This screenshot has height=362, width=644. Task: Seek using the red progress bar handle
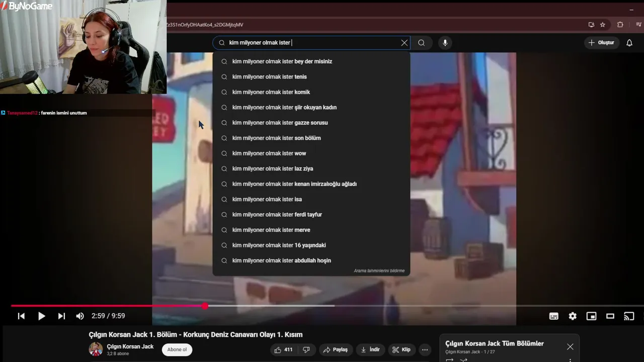pos(205,306)
